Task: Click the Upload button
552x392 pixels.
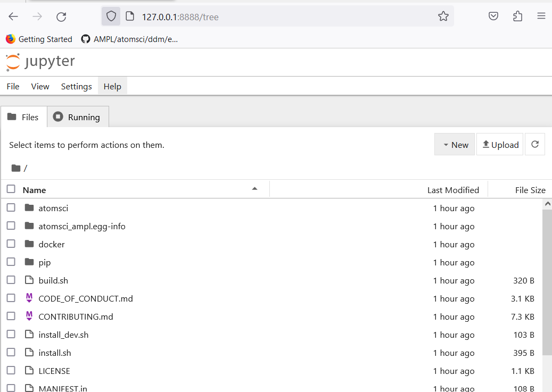Action: [500, 144]
